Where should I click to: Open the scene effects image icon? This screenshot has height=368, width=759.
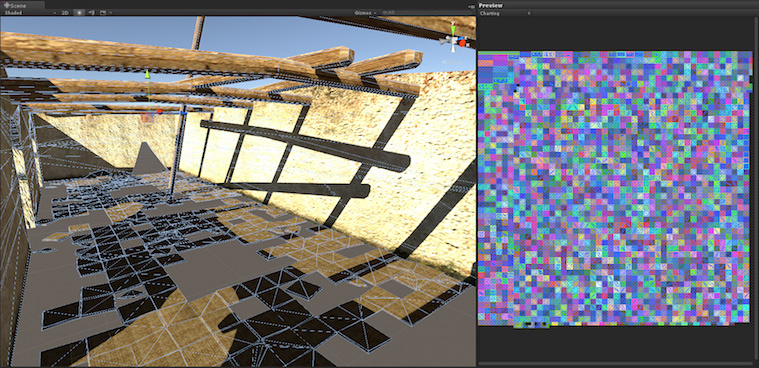103,13
